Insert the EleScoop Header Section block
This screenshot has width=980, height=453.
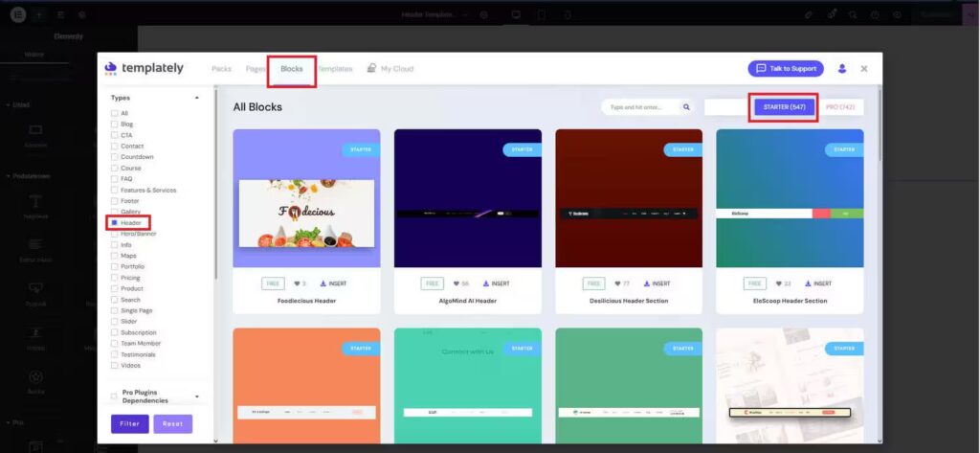click(818, 283)
